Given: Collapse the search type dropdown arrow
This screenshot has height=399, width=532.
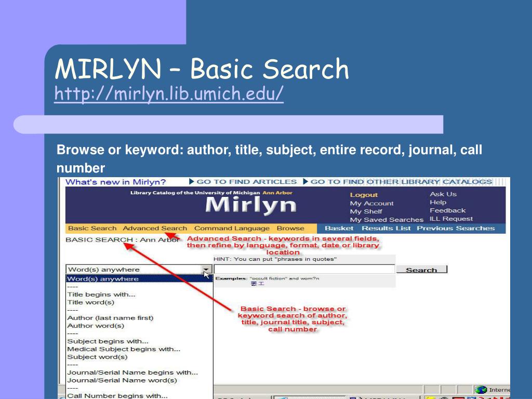Looking at the screenshot, I should pos(206,270).
